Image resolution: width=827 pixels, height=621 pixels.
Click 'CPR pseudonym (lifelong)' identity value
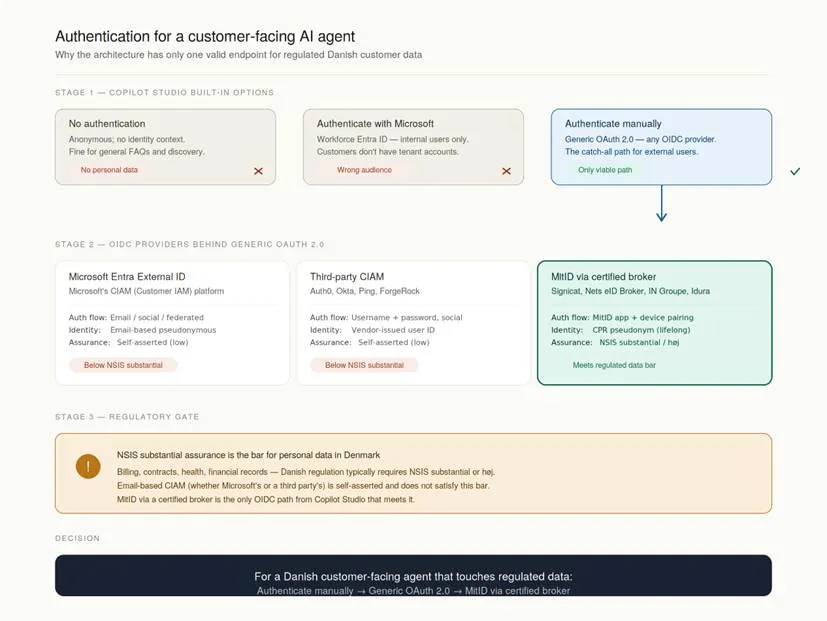[641, 330]
